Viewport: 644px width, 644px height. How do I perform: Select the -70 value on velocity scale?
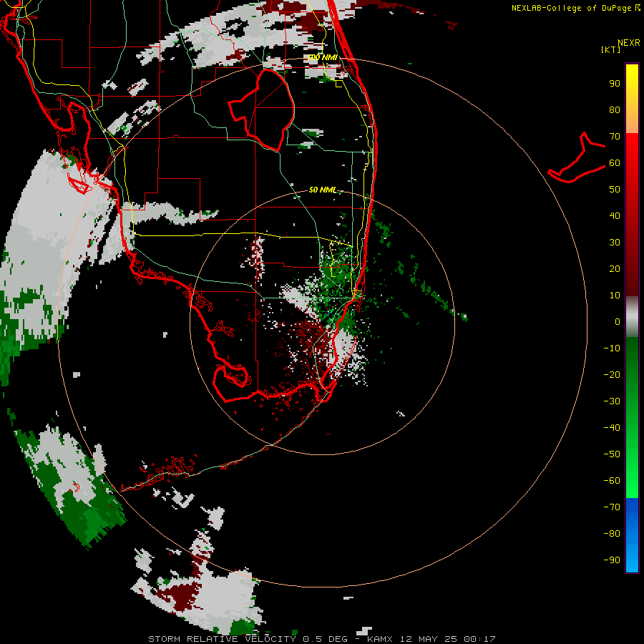[x=612, y=507]
